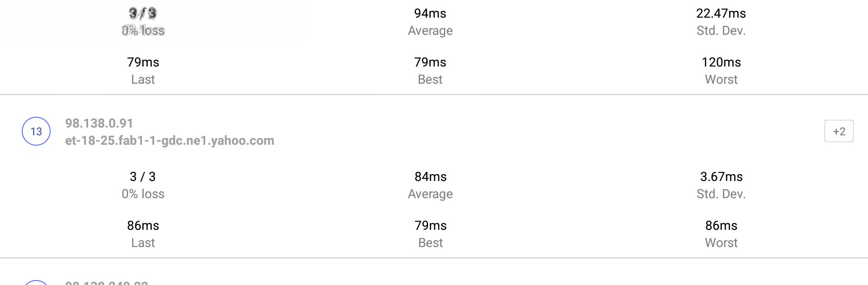
Task: Expand the +2 additional hosts button
Action: (x=839, y=131)
